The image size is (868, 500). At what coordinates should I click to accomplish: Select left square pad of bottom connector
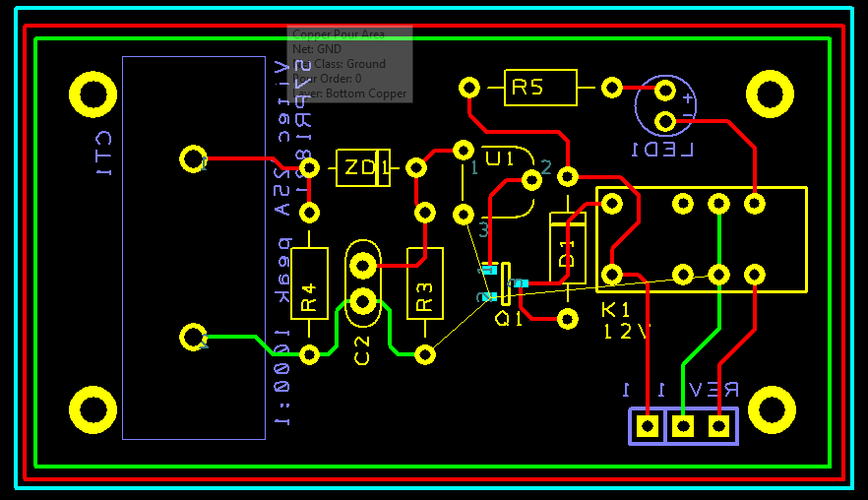[x=648, y=426]
